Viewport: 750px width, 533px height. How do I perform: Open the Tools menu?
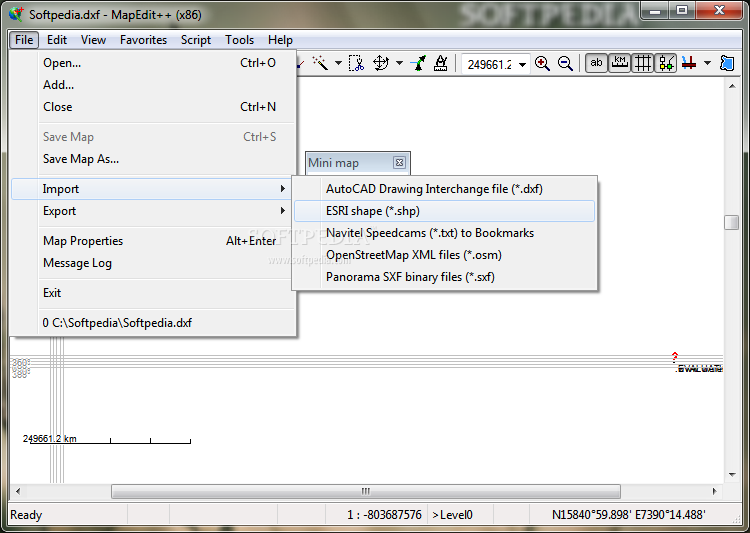pos(239,40)
